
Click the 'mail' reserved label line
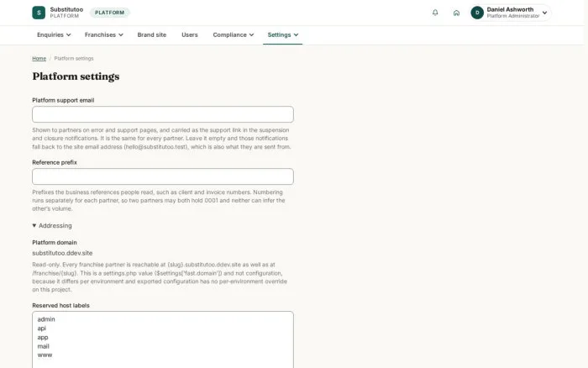(x=43, y=346)
